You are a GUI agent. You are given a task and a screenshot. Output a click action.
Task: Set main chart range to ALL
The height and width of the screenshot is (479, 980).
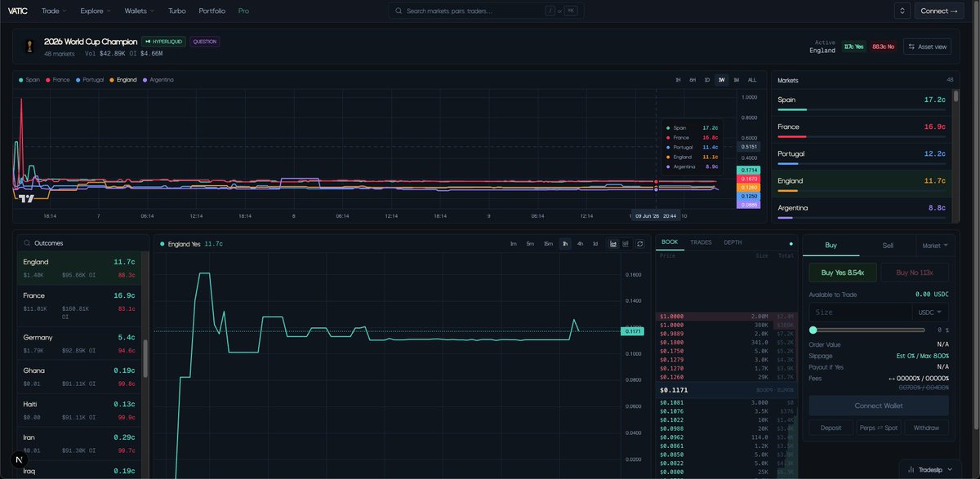tap(752, 80)
